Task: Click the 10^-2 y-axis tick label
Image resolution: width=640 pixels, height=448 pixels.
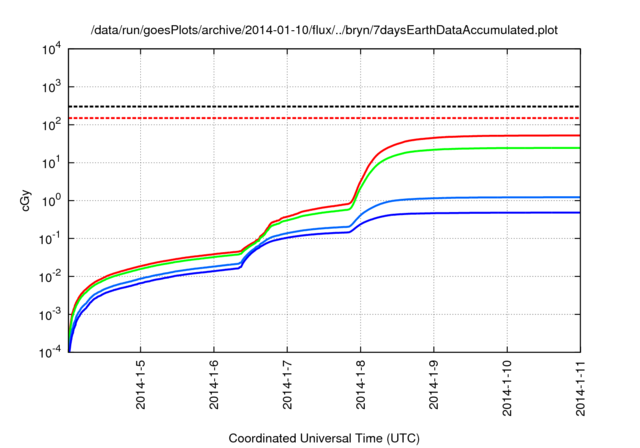Action: tap(50, 277)
